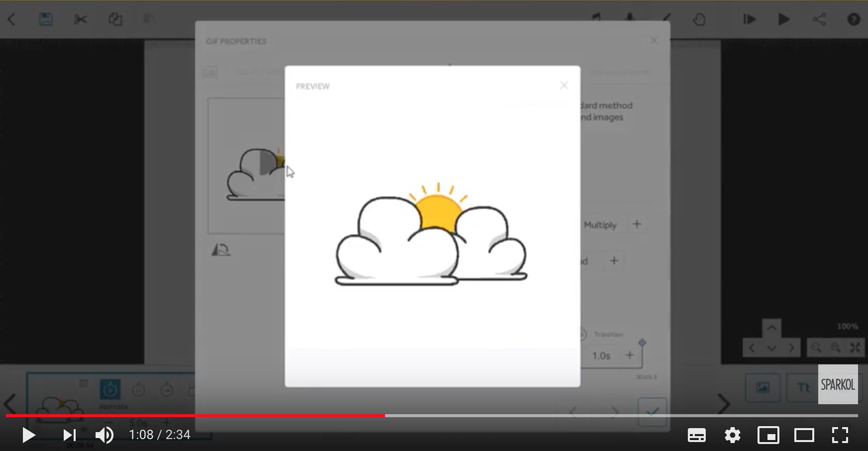The image size is (868, 451).
Task: Add a new image to canvas
Action: [762, 388]
